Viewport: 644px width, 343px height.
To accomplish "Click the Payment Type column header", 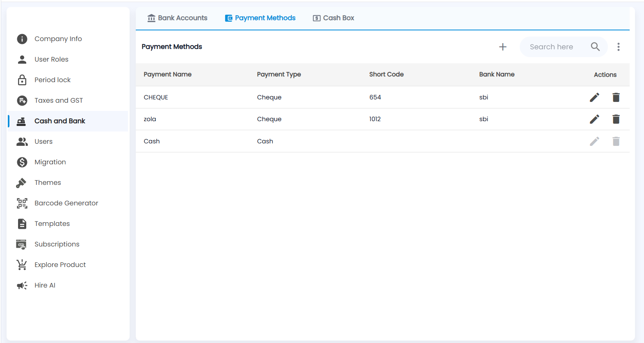I will pos(279,74).
